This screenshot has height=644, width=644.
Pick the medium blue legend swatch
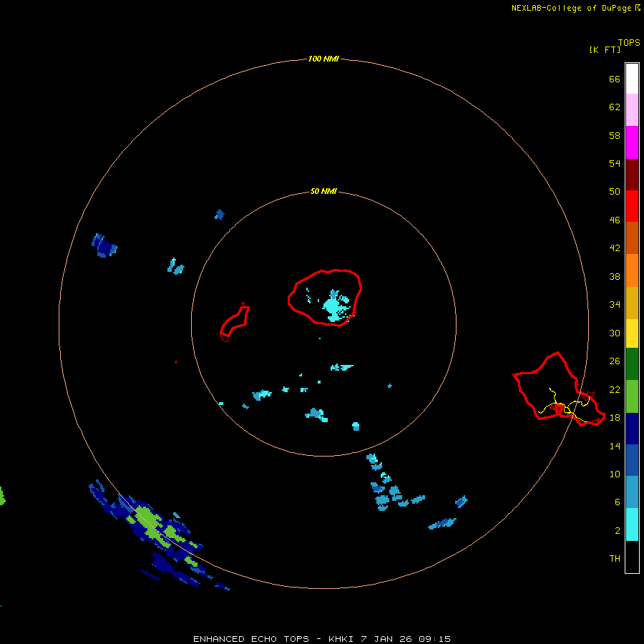click(x=632, y=460)
